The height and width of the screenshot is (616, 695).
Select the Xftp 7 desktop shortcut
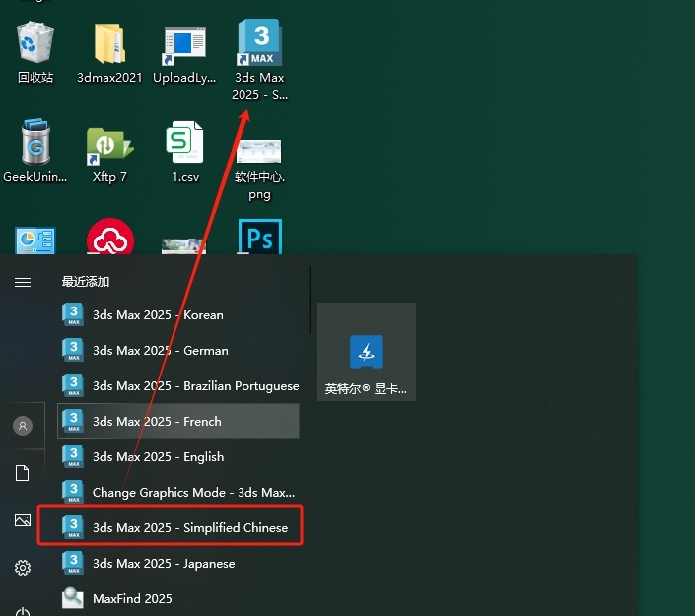coord(109,154)
